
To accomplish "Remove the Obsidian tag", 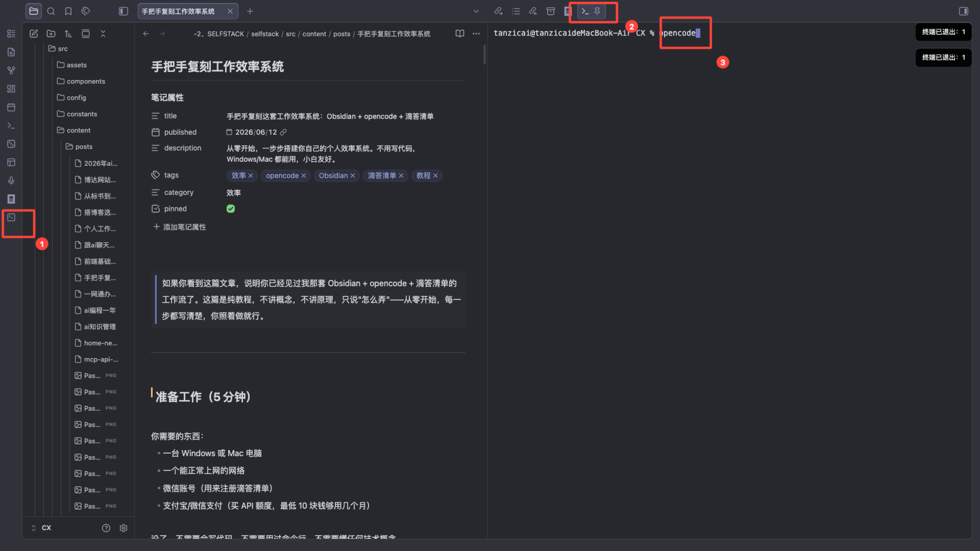I will (x=353, y=175).
